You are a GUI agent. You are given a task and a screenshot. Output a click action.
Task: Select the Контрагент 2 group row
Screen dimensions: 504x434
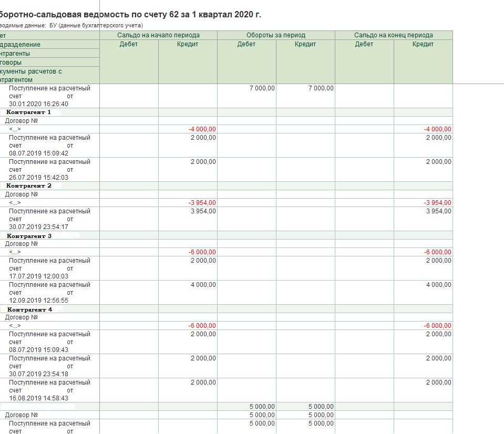pyautogui.click(x=29, y=185)
